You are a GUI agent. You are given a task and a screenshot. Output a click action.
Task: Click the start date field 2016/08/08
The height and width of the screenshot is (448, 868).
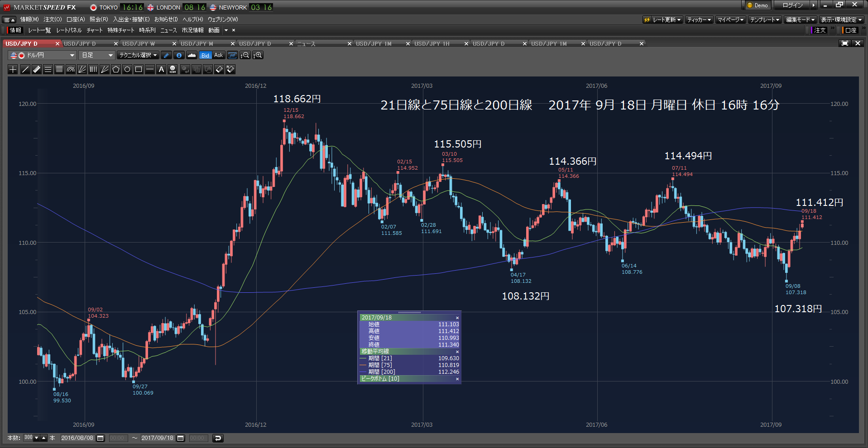(x=77, y=438)
